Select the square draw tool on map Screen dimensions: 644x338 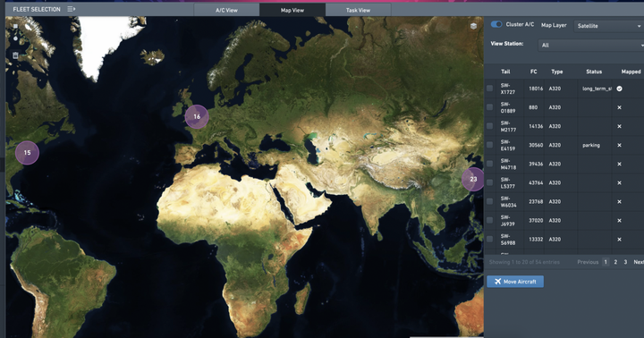tap(15, 26)
